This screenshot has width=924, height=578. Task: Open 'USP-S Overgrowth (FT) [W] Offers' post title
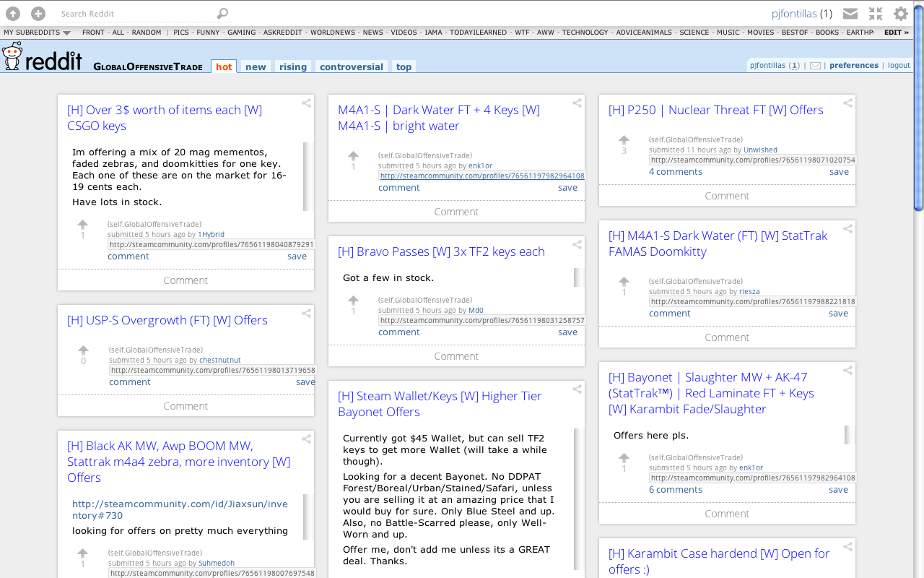coord(167,320)
